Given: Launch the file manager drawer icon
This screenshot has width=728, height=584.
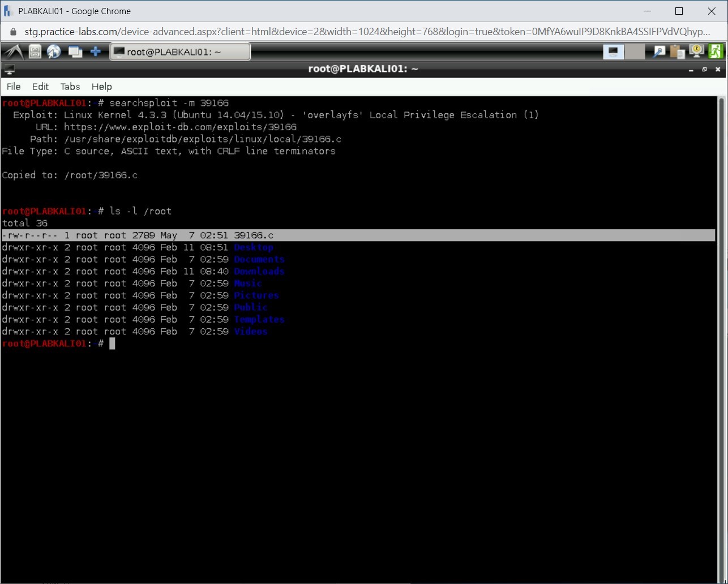Looking at the screenshot, I should tap(35, 52).
